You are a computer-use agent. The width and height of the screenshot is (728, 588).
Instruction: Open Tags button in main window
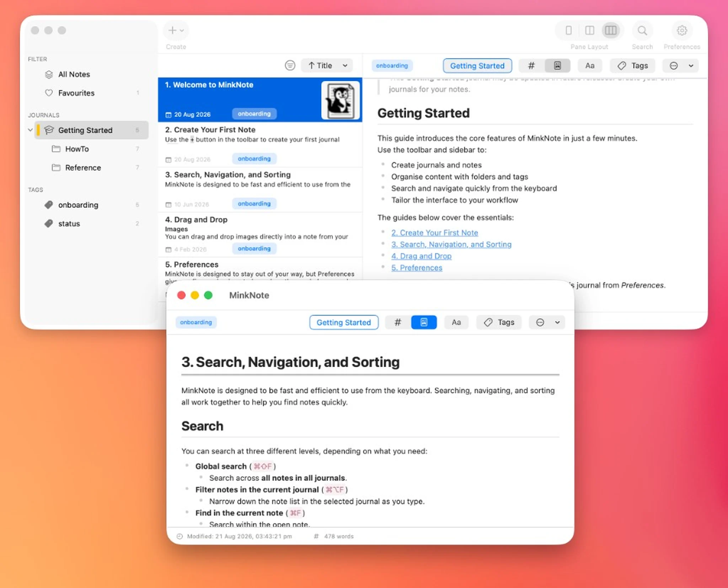coord(632,65)
